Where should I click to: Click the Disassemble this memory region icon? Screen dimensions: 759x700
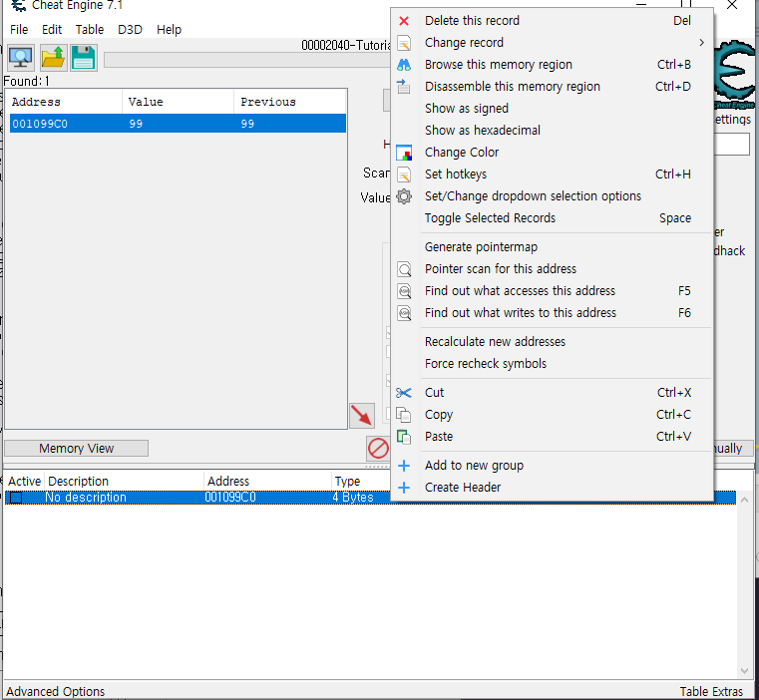click(404, 87)
